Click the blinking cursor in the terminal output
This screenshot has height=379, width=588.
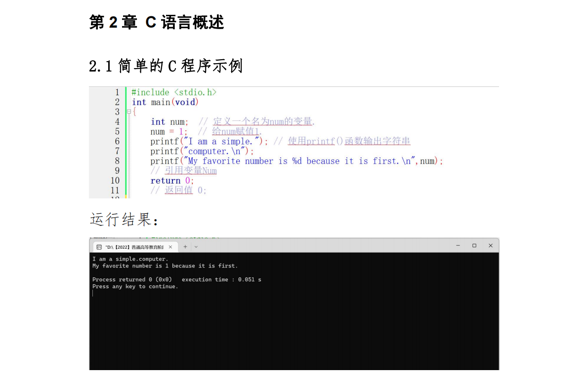pos(93,293)
